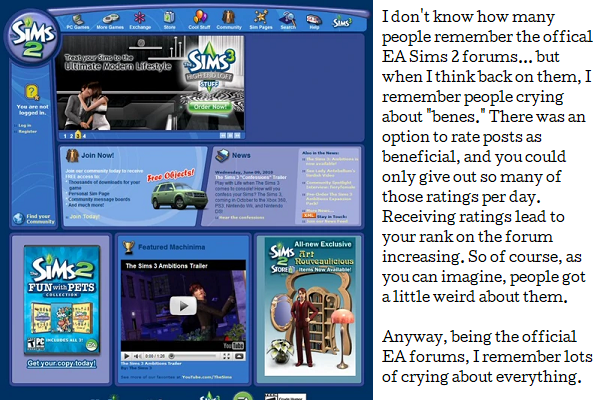Screen dimensions: 600x400
Task: Click The Sims 3 Confessions Trailer headline
Action: [x=250, y=177]
